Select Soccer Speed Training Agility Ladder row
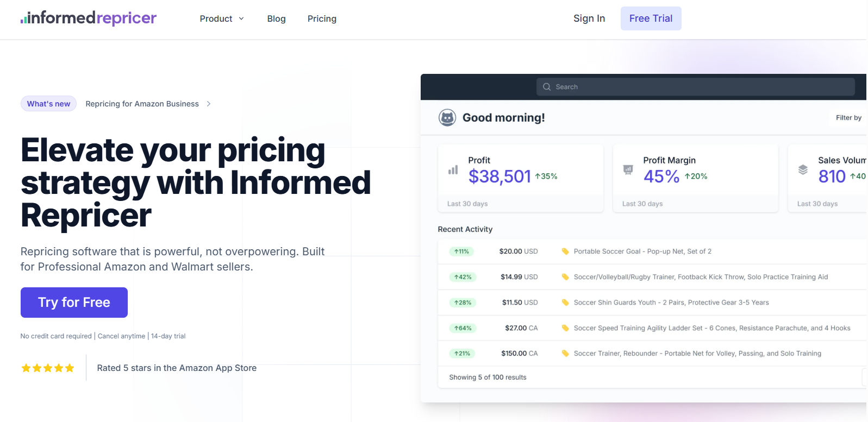Screen dimensions: 868x422 coord(652,328)
